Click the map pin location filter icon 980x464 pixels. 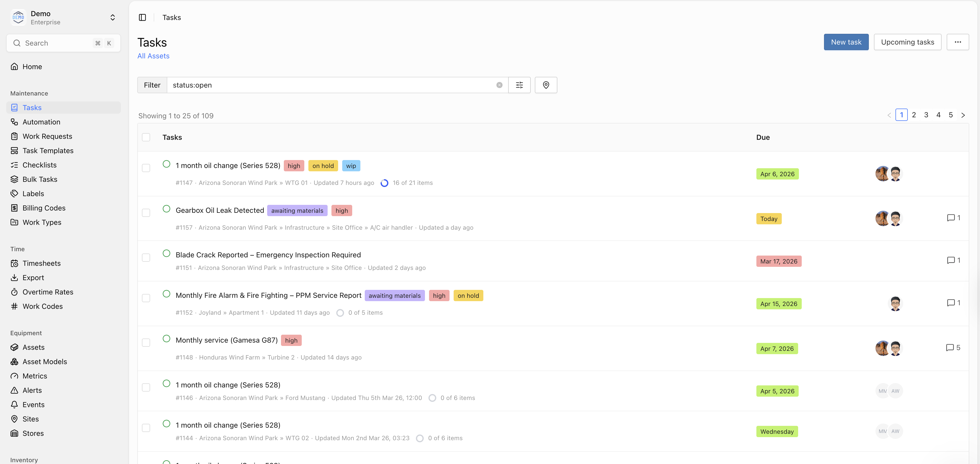pyautogui.click(x=546, y=85)
